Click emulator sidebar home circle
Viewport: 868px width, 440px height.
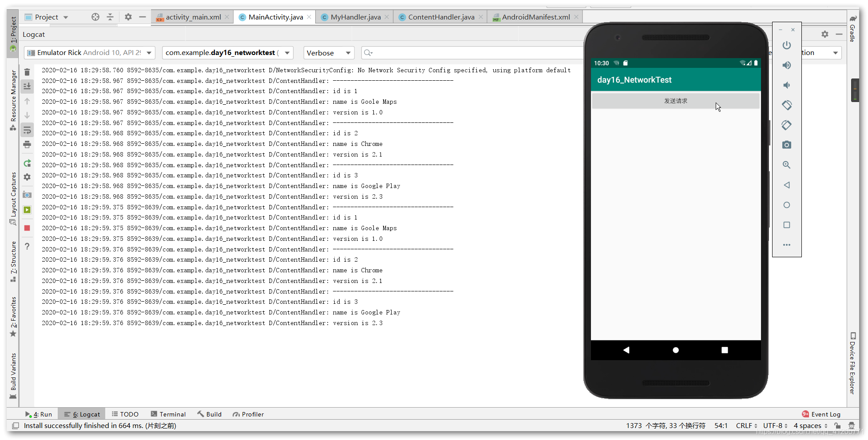tap(786, 205)
